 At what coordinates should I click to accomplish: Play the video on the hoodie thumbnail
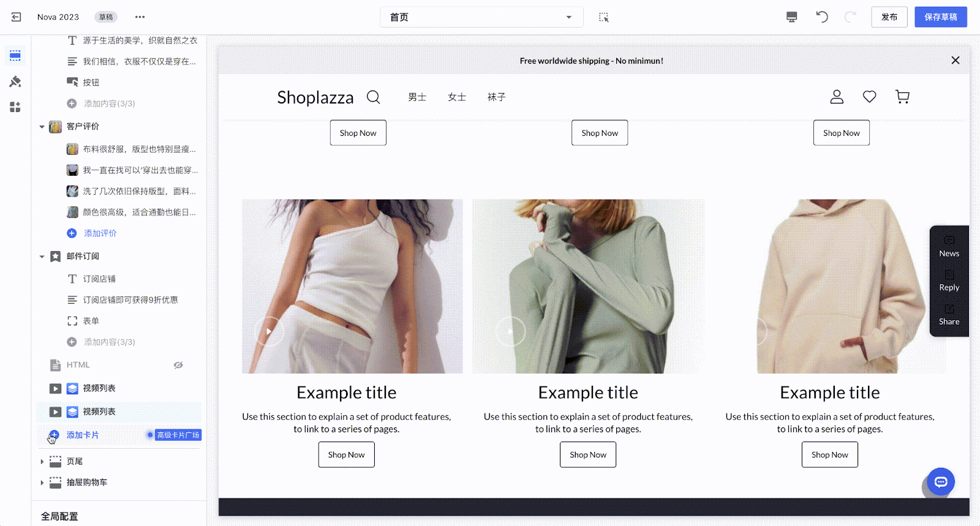point(761,331)
